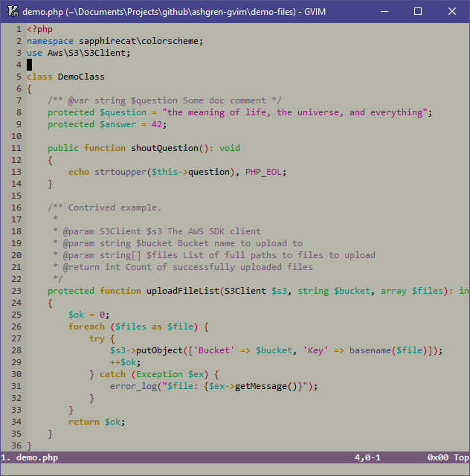Click 'Exception' type on line 30
The height and width of the screenshot is (476, 470).
[159, 374]
